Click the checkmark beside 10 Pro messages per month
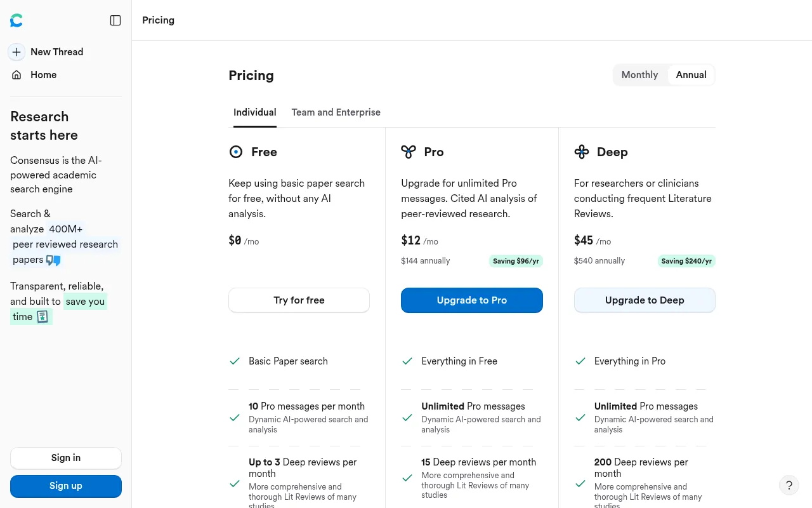The height and width of the screenshot is (508, 812). coord(235,417)
